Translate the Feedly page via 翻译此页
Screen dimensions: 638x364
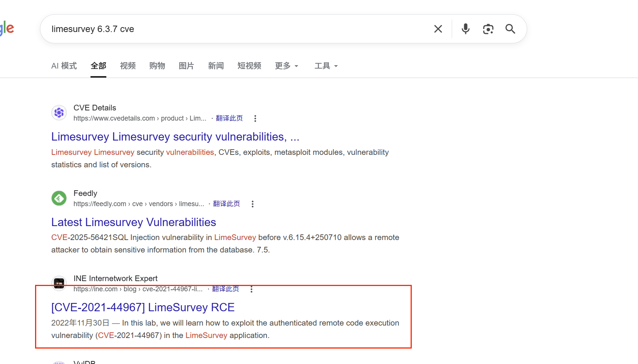[x=227, y=204]
